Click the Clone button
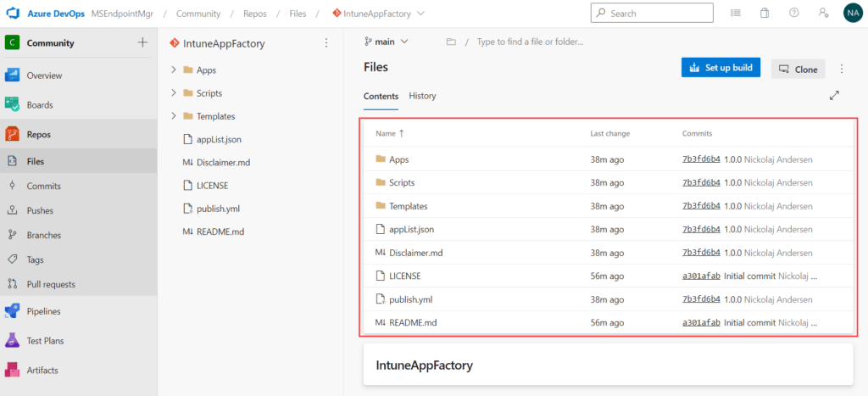Image resolution: width=868 pixels, height=396 pixels. (x=798, y=70)
